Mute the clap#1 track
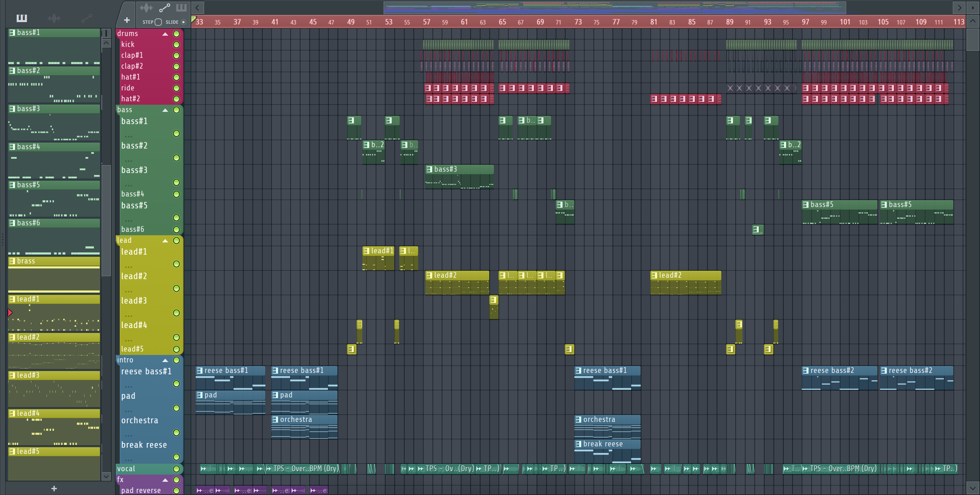980x495 pixels. (x=177, y=55)
